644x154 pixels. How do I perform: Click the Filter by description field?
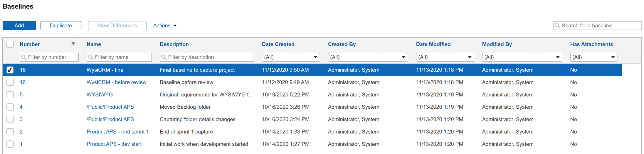pyautogui.click(x=210, y=57)
